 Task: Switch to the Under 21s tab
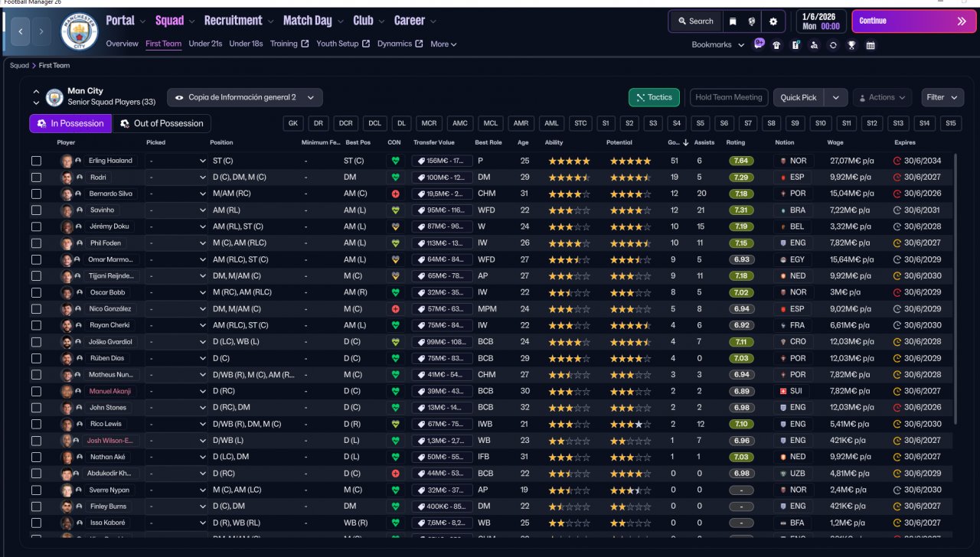tap(205, 44)
